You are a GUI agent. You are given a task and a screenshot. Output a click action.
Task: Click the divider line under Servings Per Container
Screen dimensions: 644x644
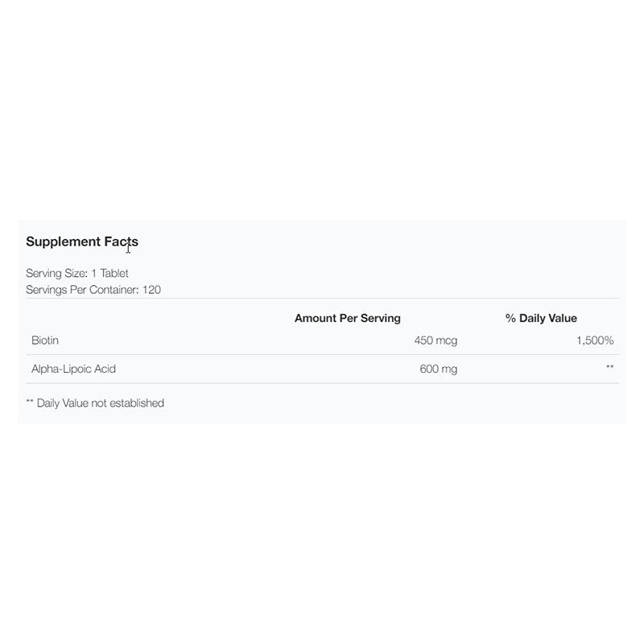coord(322,299)
